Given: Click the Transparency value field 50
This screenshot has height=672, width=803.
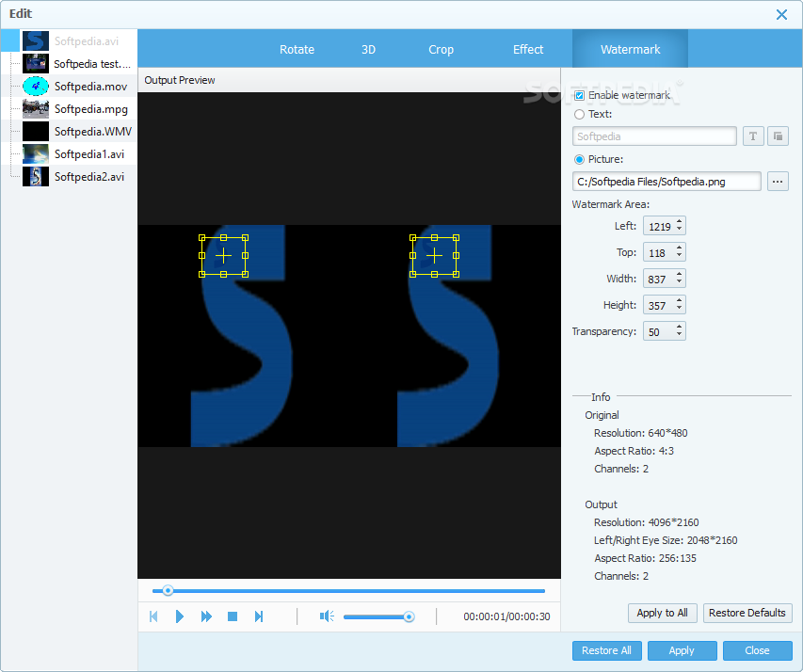Looking at the screenshot, I should pos(660,331).
